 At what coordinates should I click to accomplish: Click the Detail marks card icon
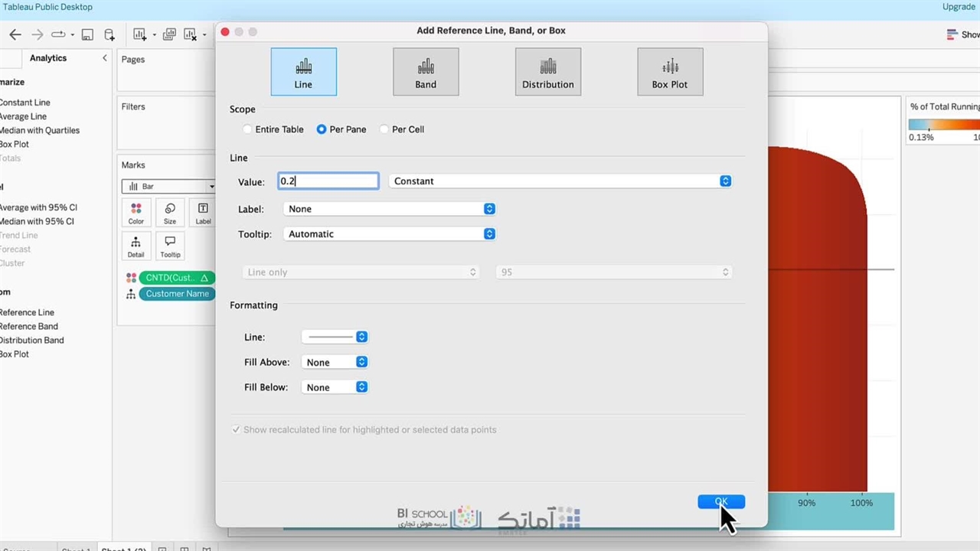pyautogui.click(x=136, y=246)
